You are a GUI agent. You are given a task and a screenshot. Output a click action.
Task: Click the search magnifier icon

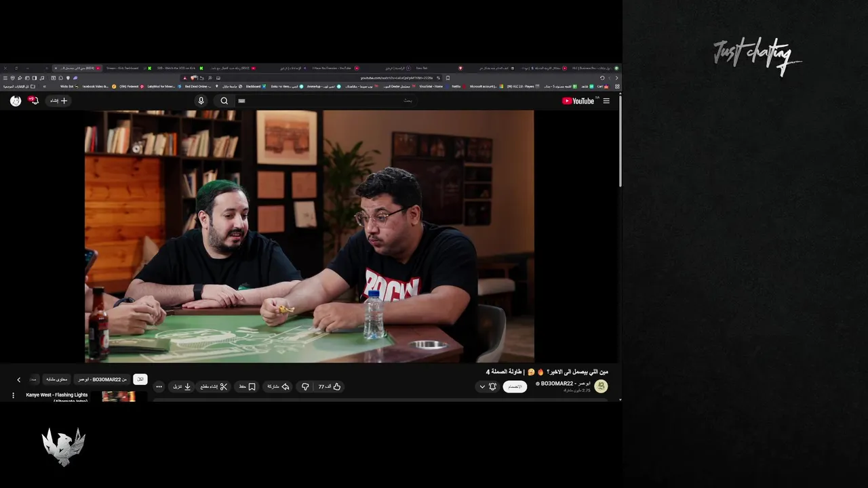[224, 101]
